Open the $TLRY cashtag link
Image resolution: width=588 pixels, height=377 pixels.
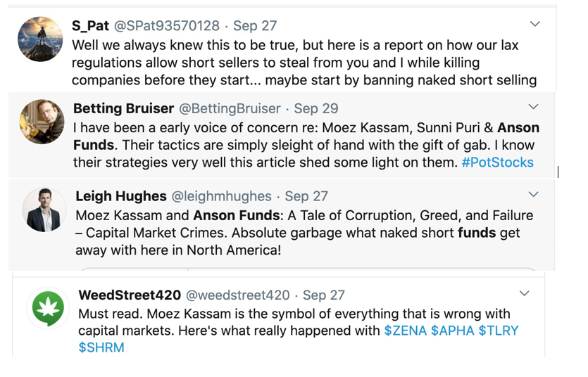(x=498, y=331)
